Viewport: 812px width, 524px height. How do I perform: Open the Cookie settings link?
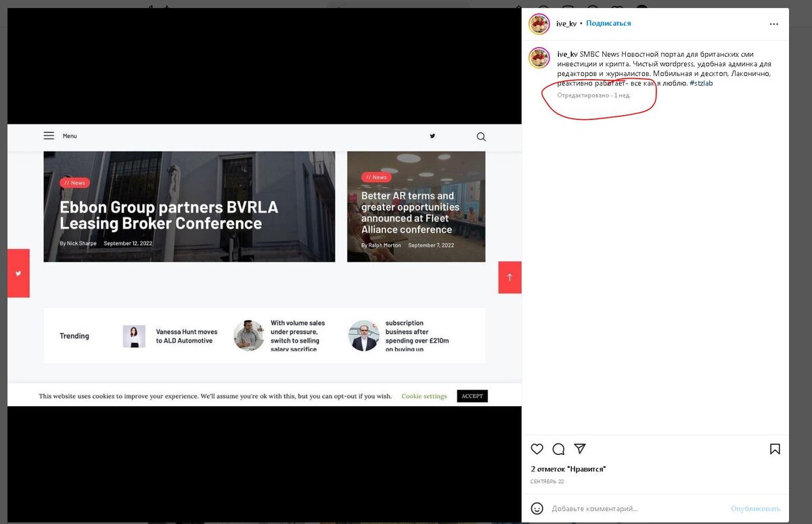tap(424, 396)
